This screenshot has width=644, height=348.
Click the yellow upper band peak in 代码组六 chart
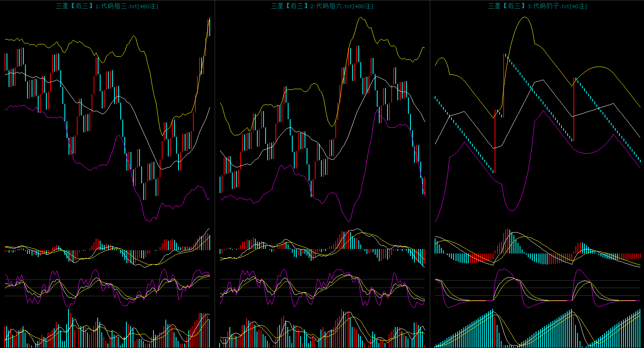361,18
